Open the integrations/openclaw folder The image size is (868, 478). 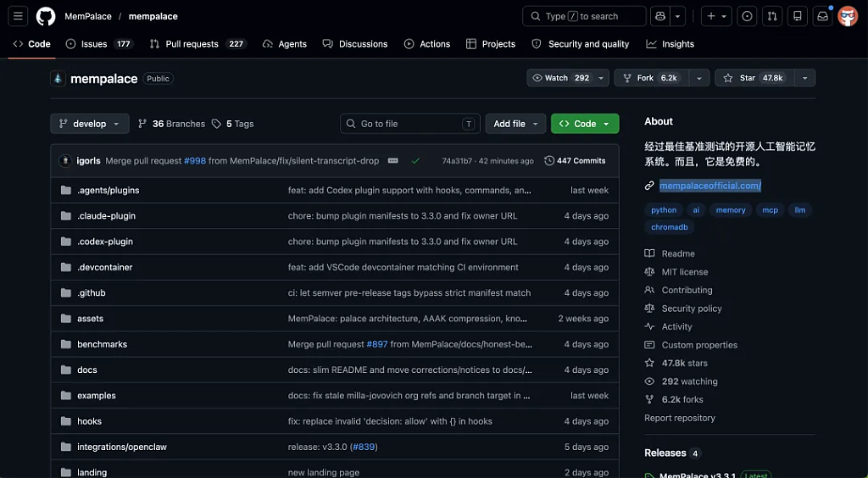click(x=122, y=447)
